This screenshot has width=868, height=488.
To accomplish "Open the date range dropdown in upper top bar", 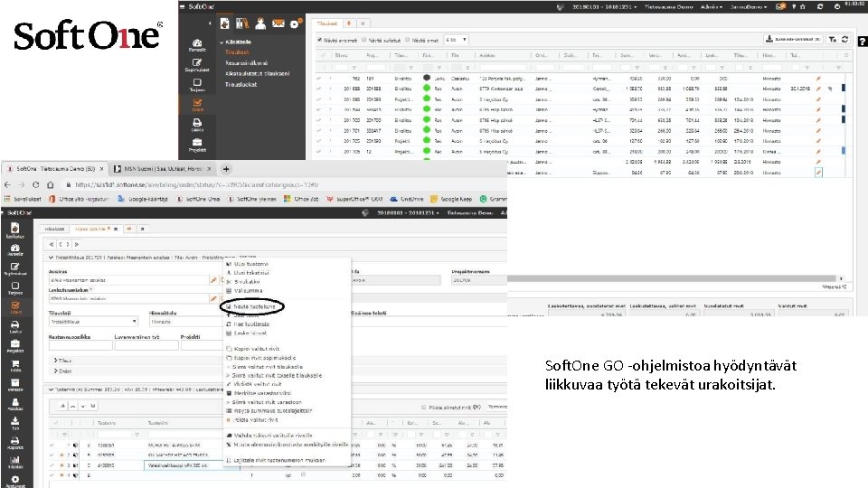I will (x=604, y=6).
